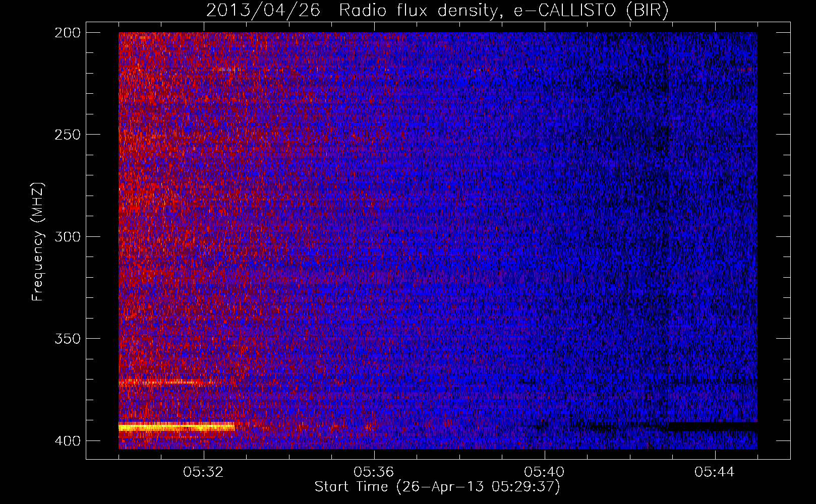Click the 250 frequency tick label
Image resolution: width=816 pixels, height=504 pixels.
tap(68, 135)
